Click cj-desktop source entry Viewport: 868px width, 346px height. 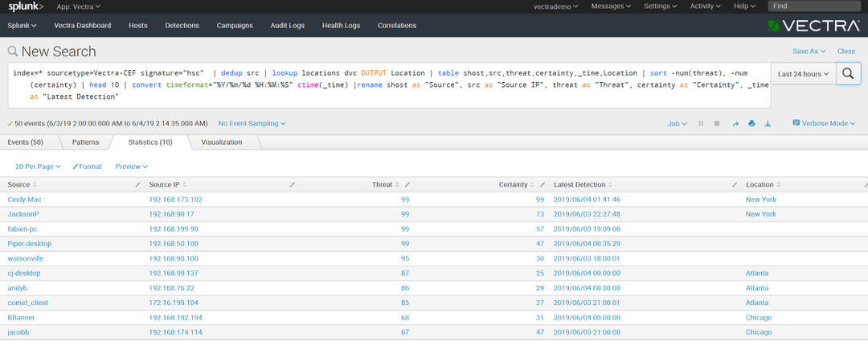[24, 274]
